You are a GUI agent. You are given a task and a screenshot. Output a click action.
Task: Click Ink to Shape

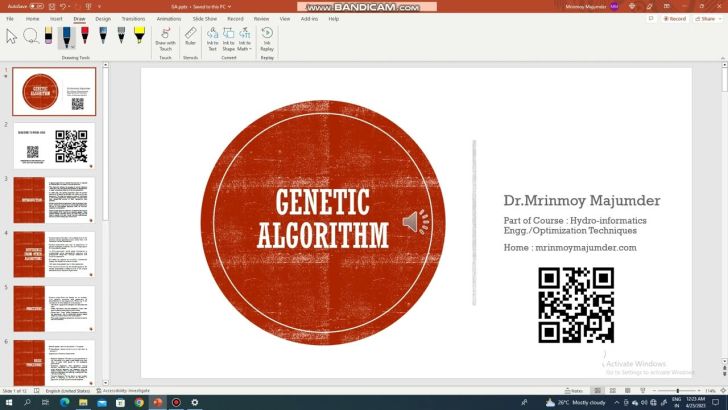[228, 39]
